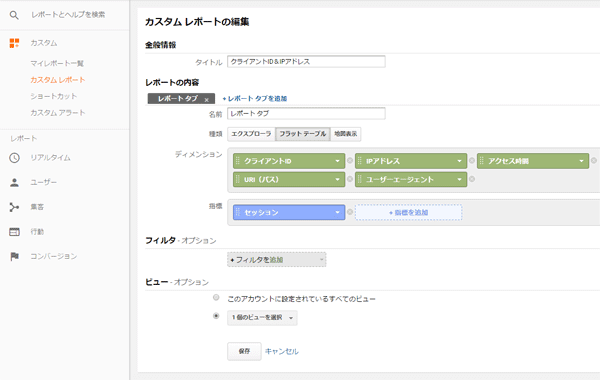Click the search magnifier icon

[14, 15]
